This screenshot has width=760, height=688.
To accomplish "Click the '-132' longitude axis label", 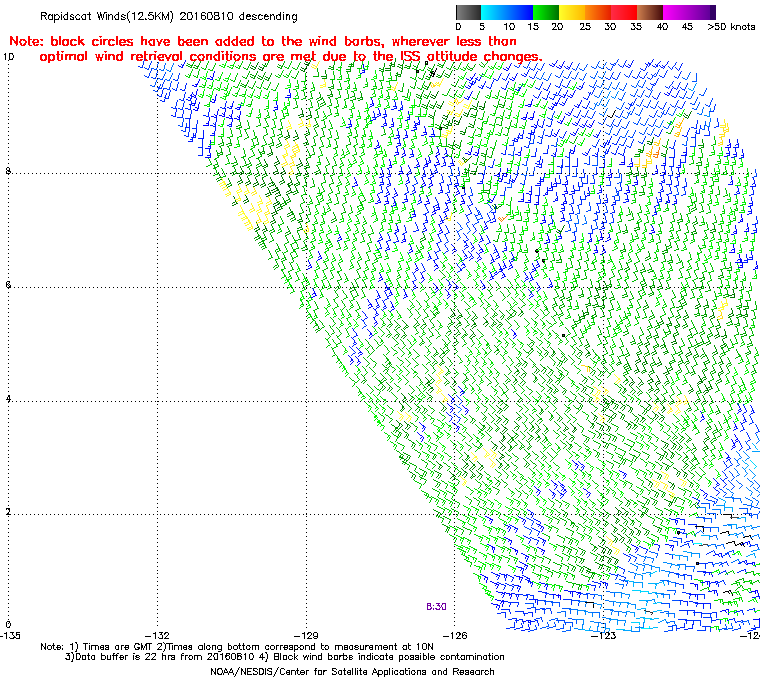I will coord(158,635).
